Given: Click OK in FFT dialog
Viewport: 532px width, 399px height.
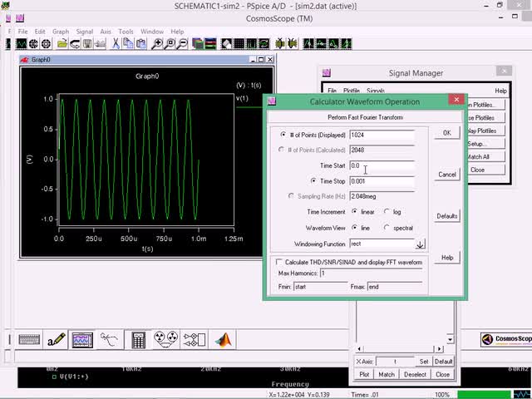Looking at the screenshot, I should [x=446, y=133].
